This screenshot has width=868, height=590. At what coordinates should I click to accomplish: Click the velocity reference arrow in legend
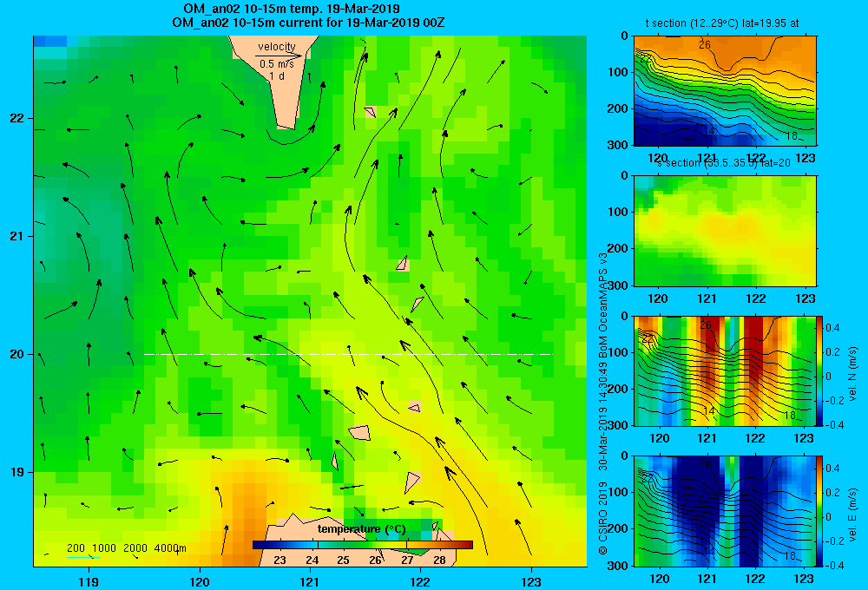[x=279, y=56]
